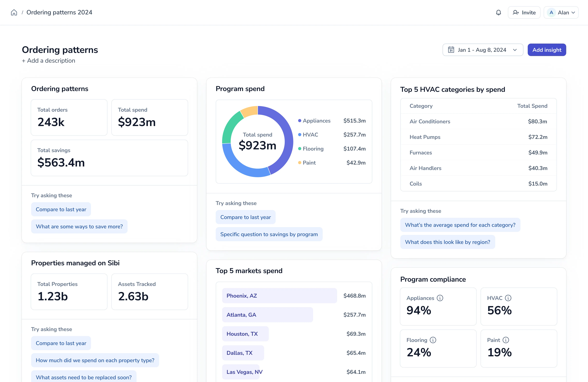Click the Air Conditioners table row
This screenshot has height=382, width=588.
[478, 121]
